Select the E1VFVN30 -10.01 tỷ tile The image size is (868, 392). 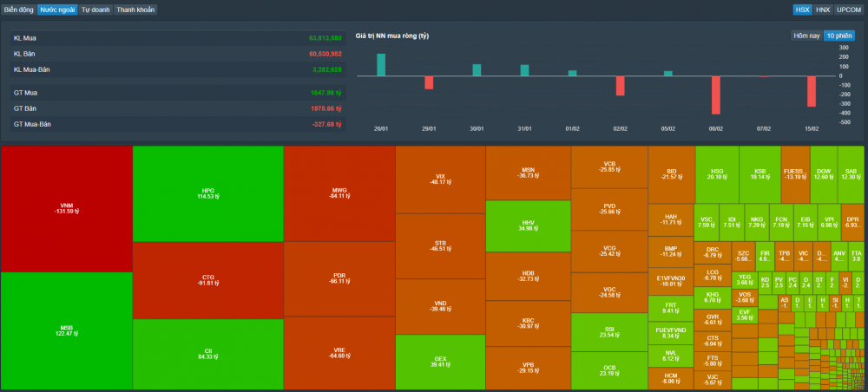coord(670,281)
